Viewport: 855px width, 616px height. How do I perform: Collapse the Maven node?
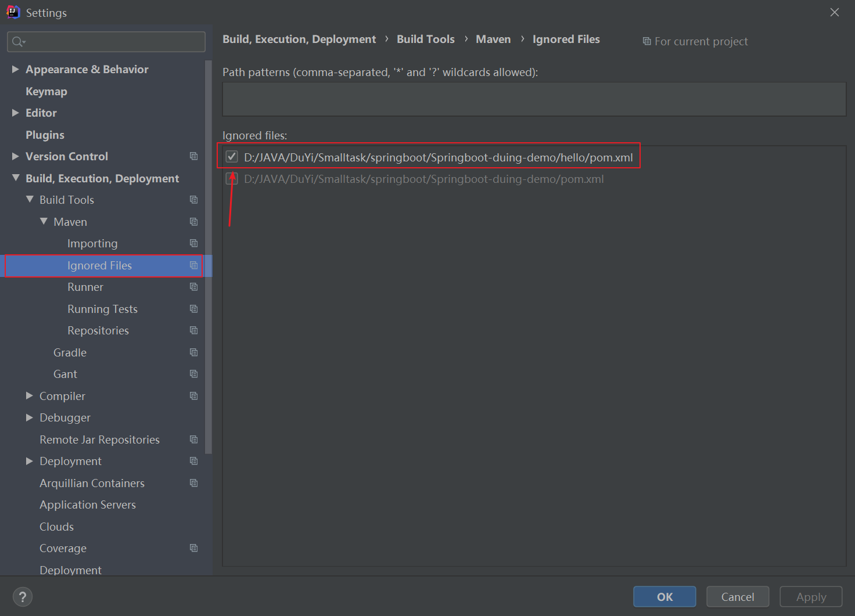(44, 221)
